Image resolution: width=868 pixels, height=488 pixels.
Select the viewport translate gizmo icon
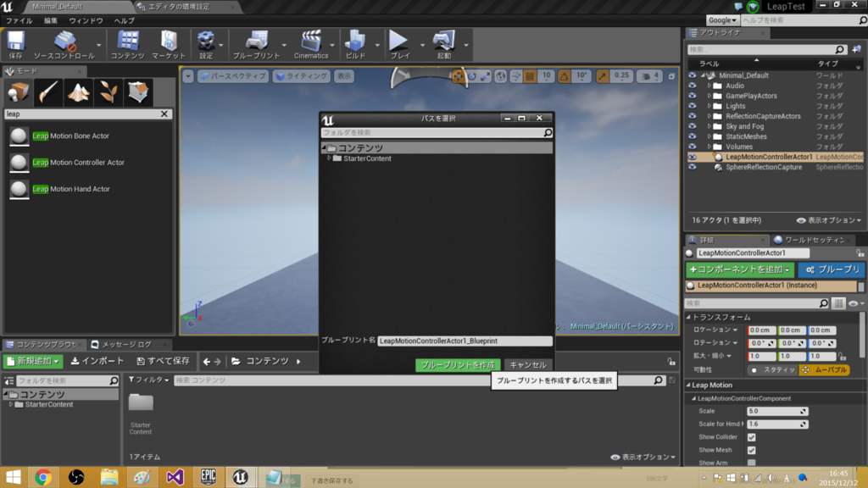(x=457, y=76)
